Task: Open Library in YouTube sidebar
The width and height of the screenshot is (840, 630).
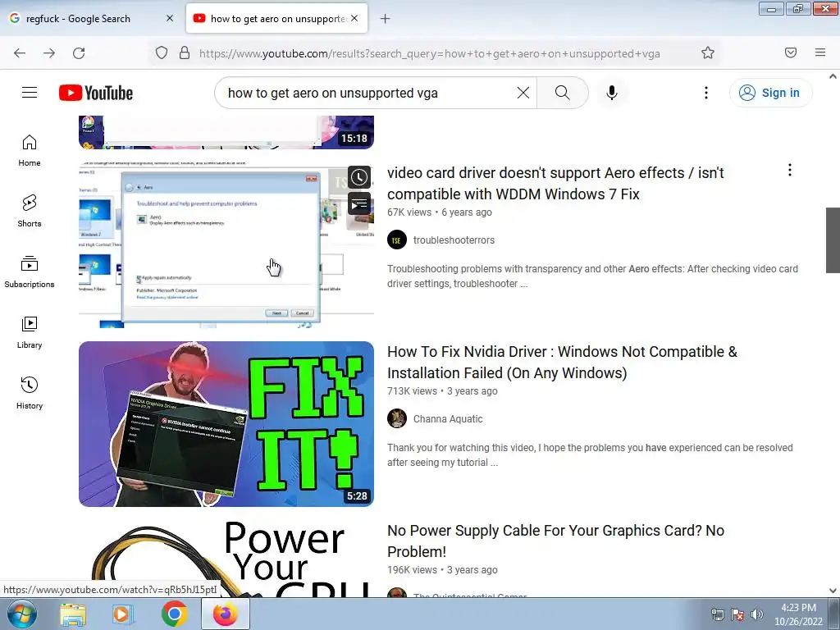Action: [x=30, y=333]
